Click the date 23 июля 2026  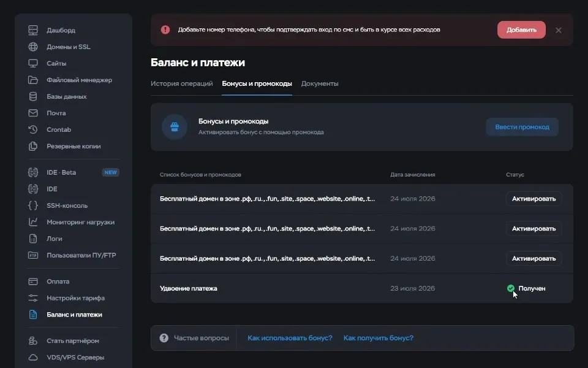(x=412, y=288)
